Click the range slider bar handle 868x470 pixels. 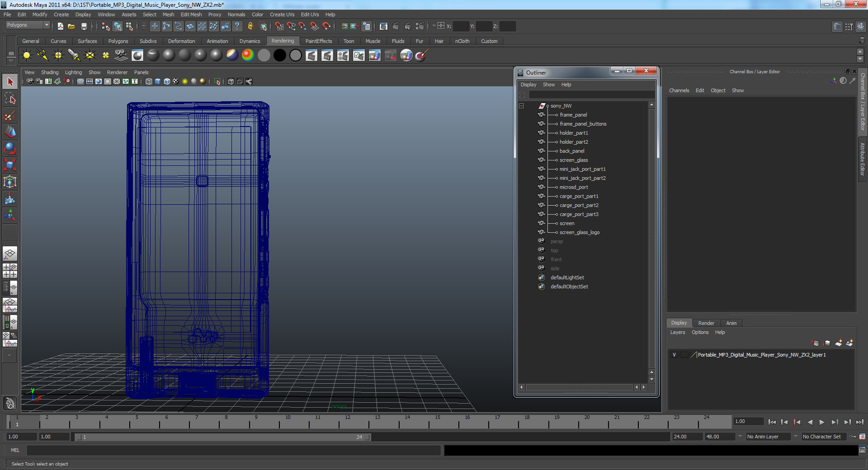(224, 437)
